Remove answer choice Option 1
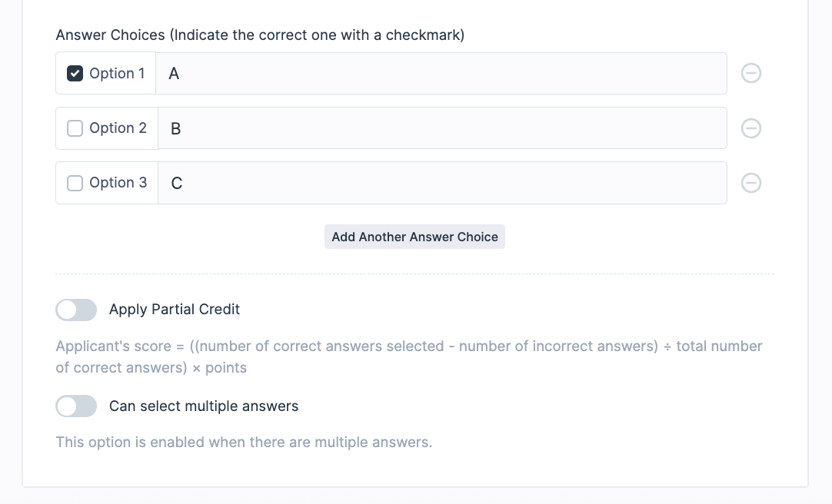Screen dimensions: 832x504 pyautogui.click(x=751, y=73)
